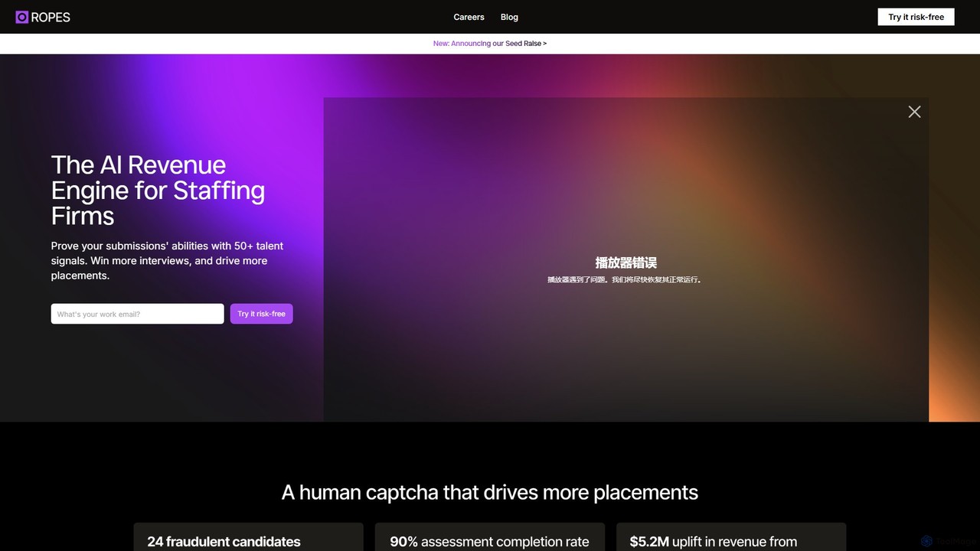The height and width of the screenshot is (551, 980).
Task: Click the human captcha section heading
Action: point(490,492)
